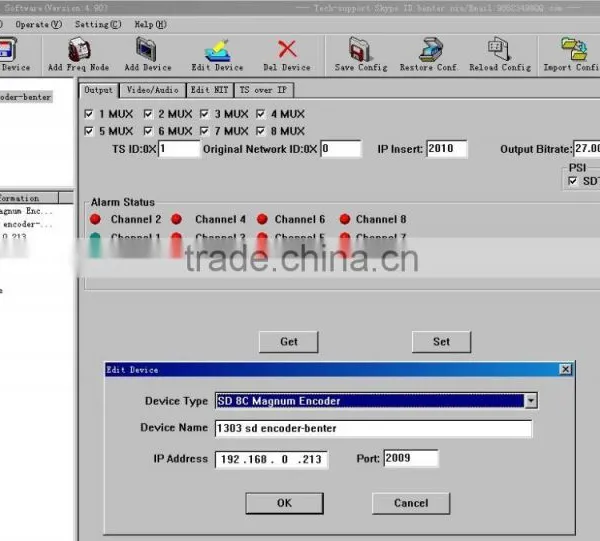Click the Output Bitrate field
Image resolution: width=600 pixels, height=541 pixels.
(x=587, y=149)
